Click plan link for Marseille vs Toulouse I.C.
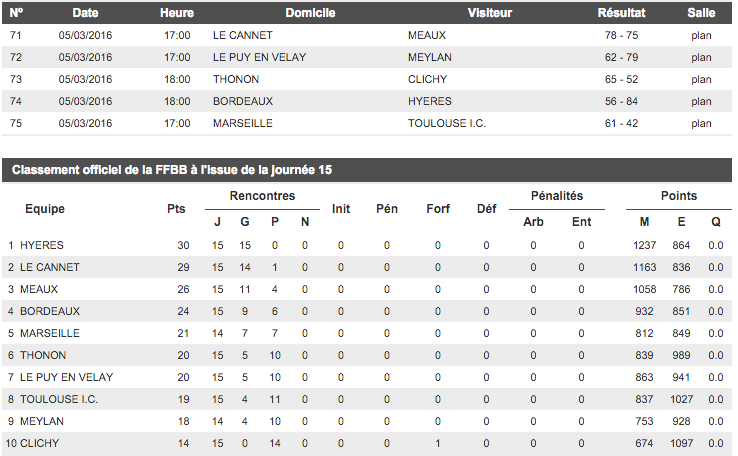This screenshot has width=738, height=456. pos(701,123)
